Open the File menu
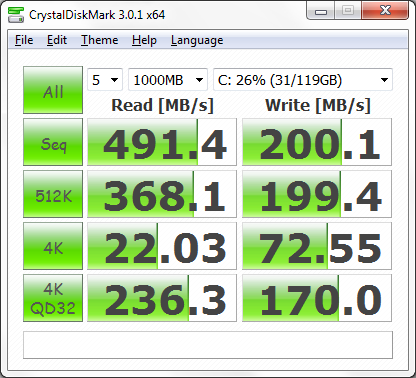The width and height of the screenshot is (416, 378). (x=24, y=40)
